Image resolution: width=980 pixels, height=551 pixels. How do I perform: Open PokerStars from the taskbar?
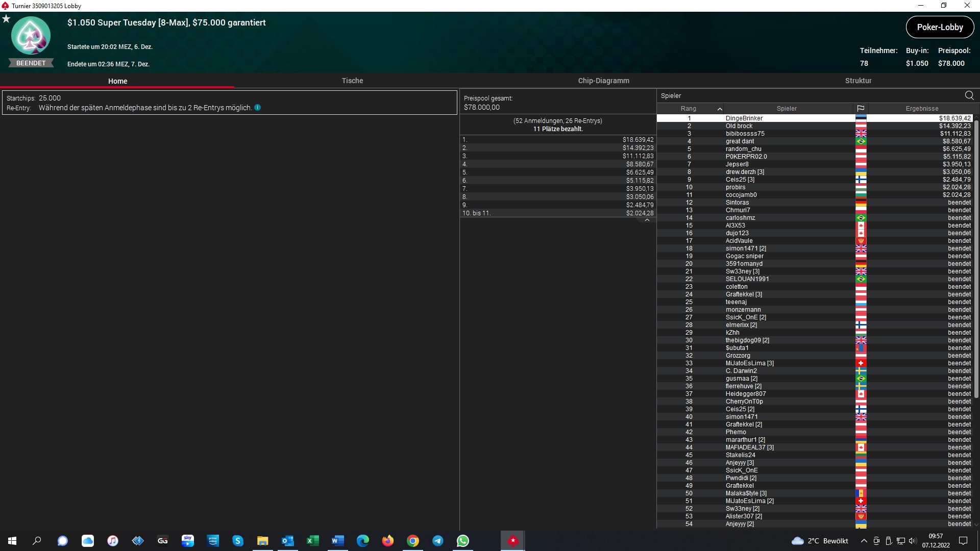tap(512, 541)
